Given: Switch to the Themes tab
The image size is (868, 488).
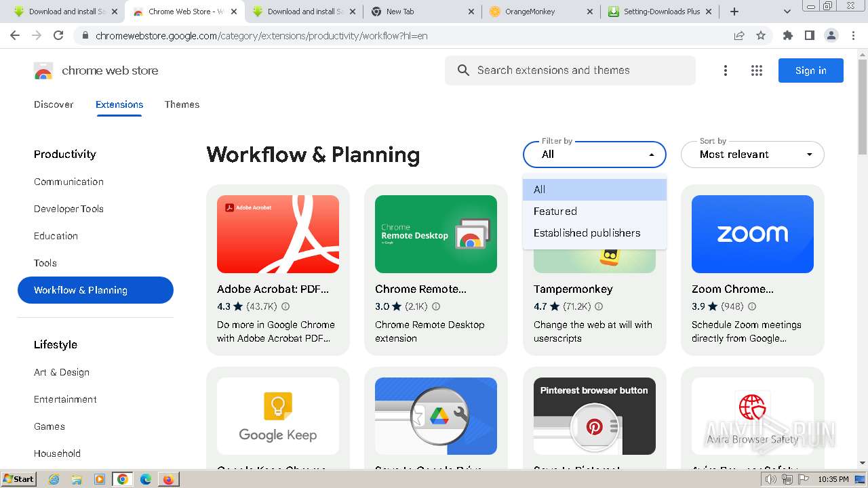Looking at the screenshot, I should pos(182,104).
